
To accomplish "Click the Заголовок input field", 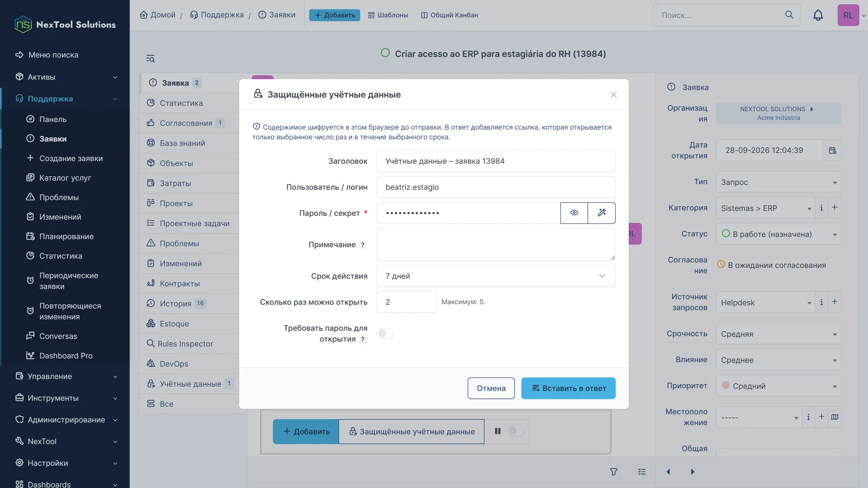I will coord(496,161).
